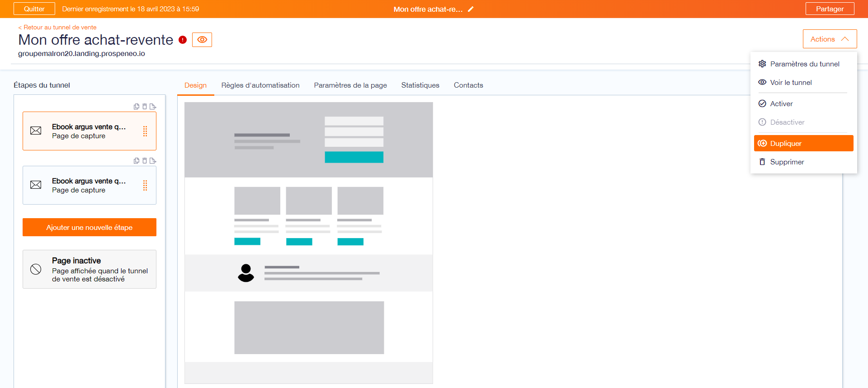Collapse the Actions dropdown menu
This screenshot has height=388, width=868.
tap(830, 39)
